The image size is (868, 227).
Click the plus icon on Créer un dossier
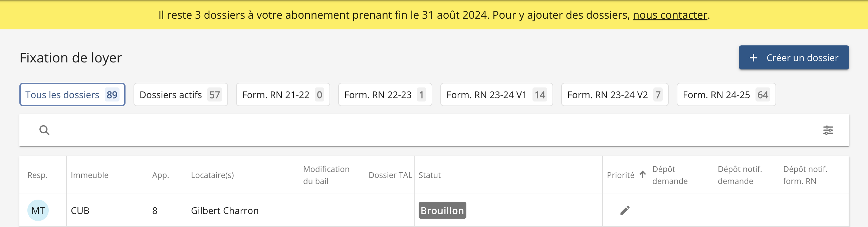tap(753, 58)
